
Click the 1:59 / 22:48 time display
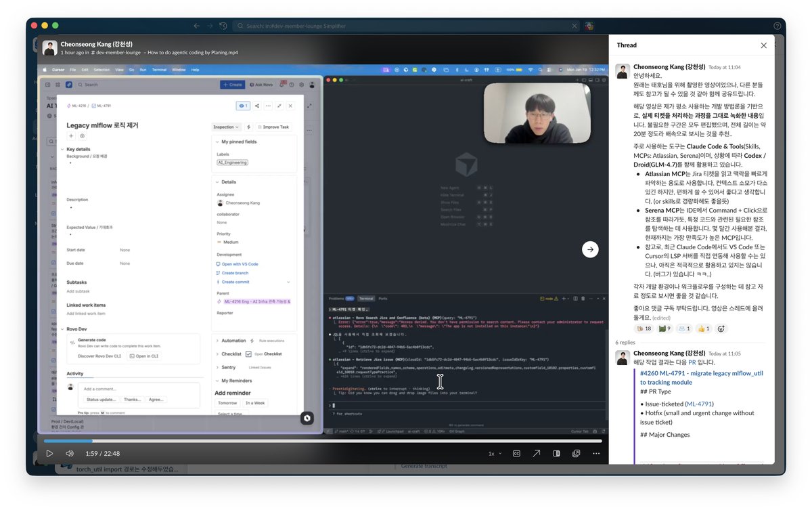[x=102, y=454]
